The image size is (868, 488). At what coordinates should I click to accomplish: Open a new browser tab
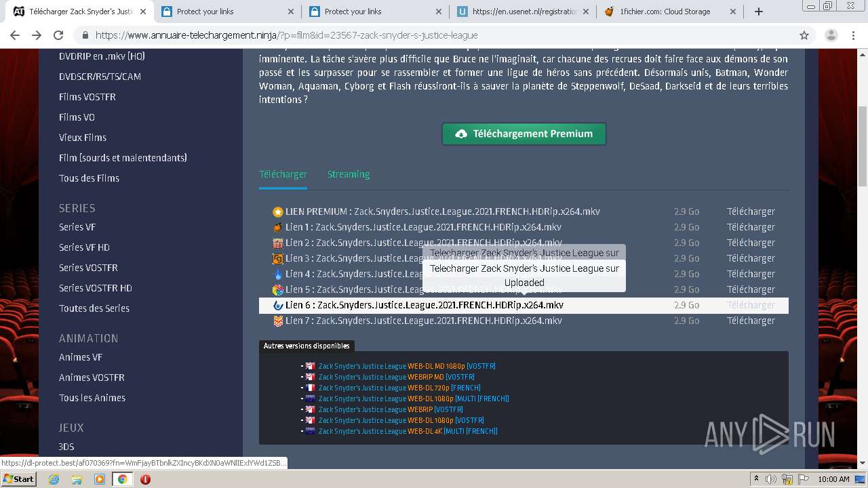pyautogui.click(x=759, y=12)
